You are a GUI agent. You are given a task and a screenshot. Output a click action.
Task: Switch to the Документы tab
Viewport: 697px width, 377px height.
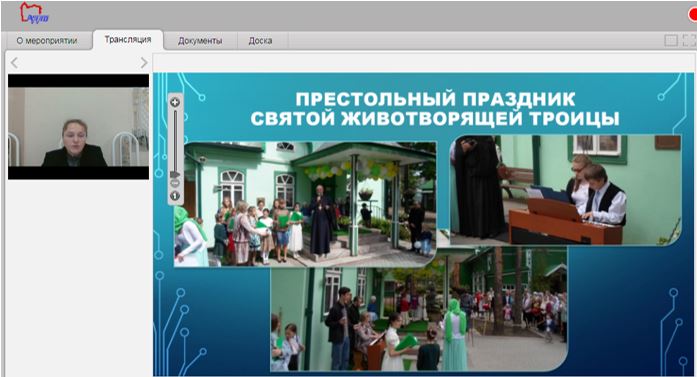[x=200, y=40]
